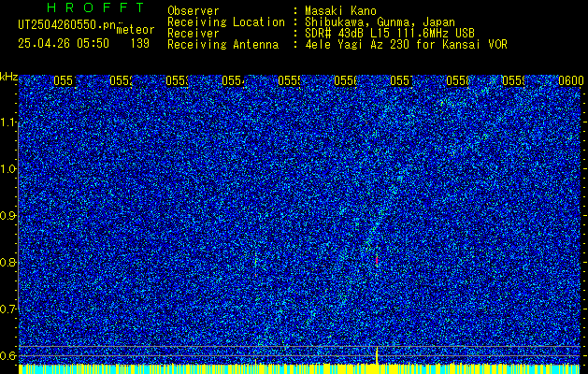Click the 0.8 frequency axis label
This screenshot has width=588, height=374.
(8, 262)
